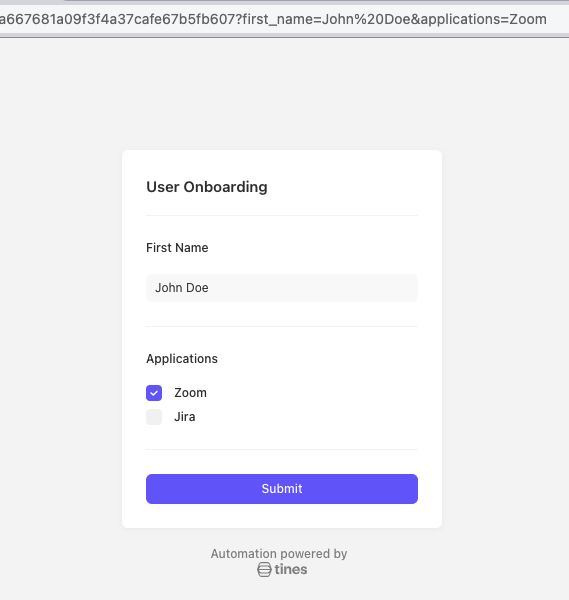Select the Zoom label text
The image size is (569, 600).
[190, 393]
